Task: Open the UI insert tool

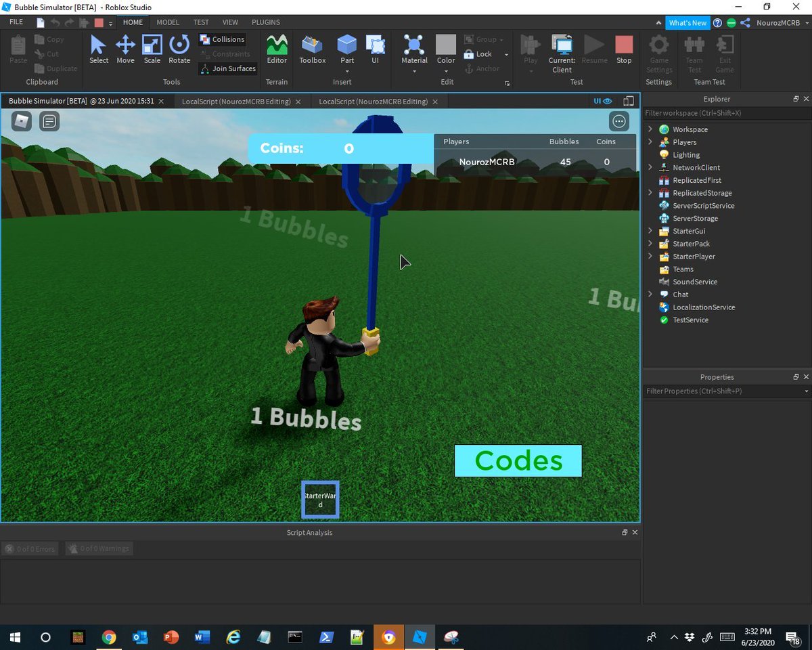Action: pyautogui.click(x=375, y=49)
